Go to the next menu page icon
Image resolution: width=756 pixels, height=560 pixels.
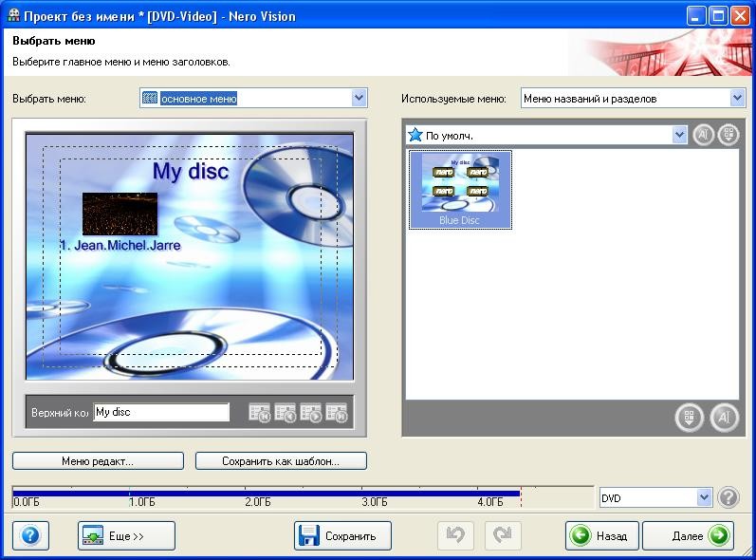[311, 413]
